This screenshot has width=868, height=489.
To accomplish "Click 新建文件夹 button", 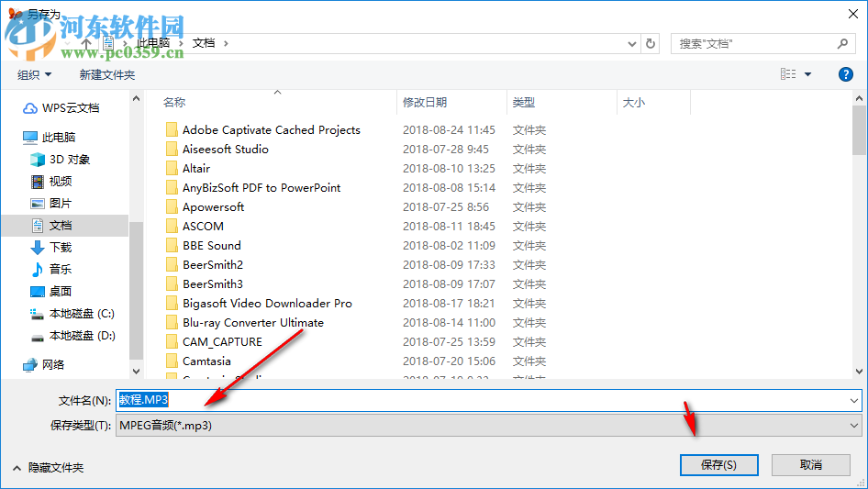I will coord(106,74).
